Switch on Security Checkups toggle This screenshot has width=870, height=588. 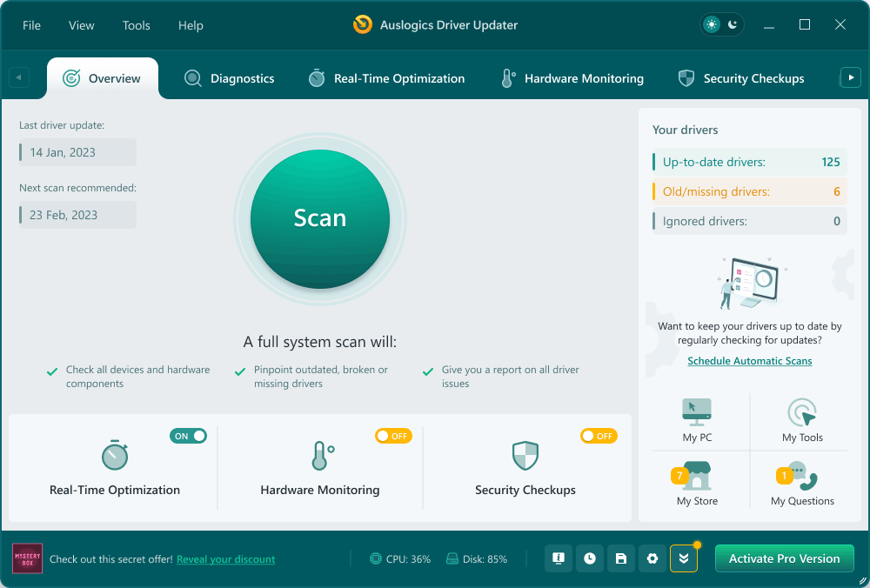click(599, 436)
